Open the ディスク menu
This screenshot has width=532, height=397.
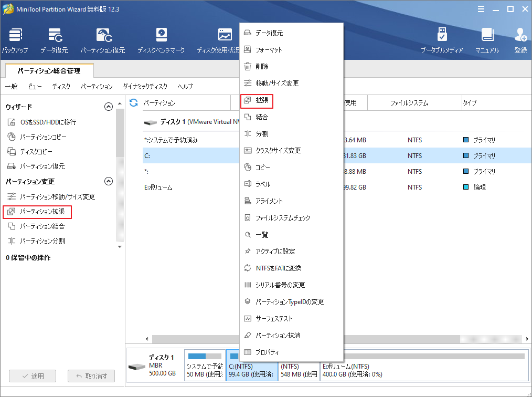(x=61, y=86)
